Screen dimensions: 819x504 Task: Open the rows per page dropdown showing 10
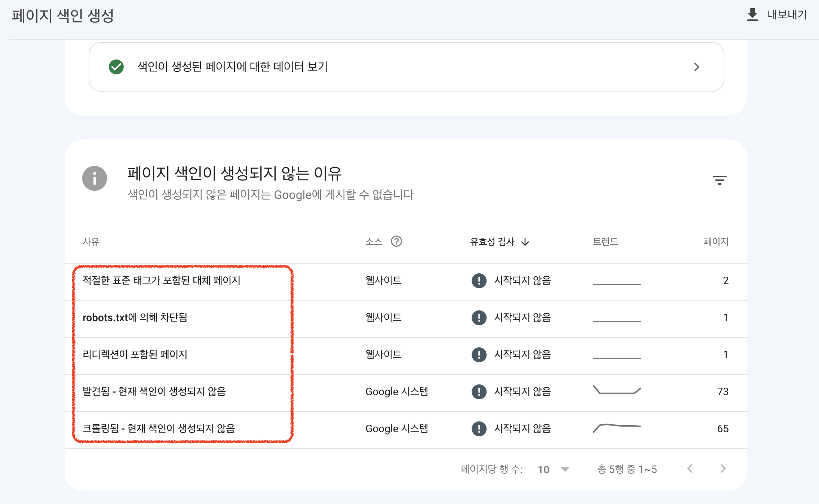553,469
